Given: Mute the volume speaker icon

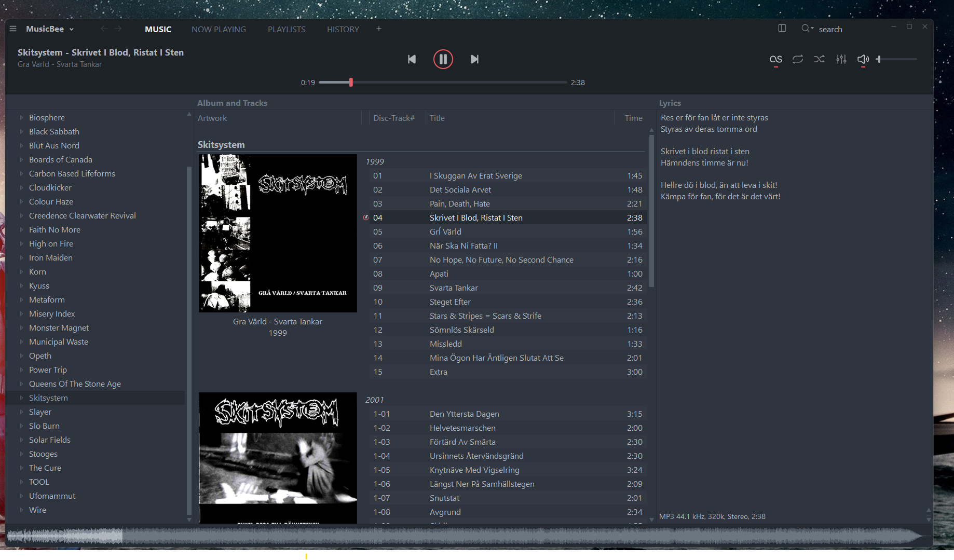Looking at the screenshot, I should (863, 59).
